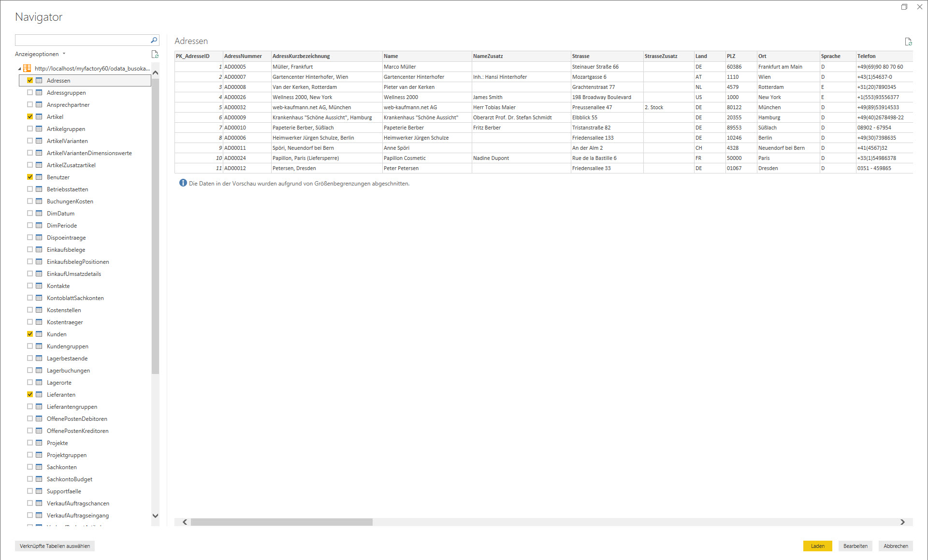Click the OData source folder icon
928x560 pixels.
tap(27, 69)
